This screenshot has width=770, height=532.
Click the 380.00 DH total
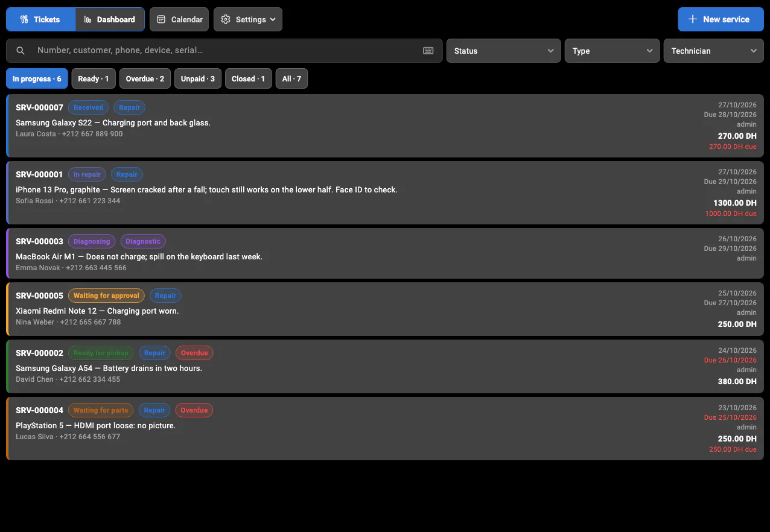click(737, 381)
